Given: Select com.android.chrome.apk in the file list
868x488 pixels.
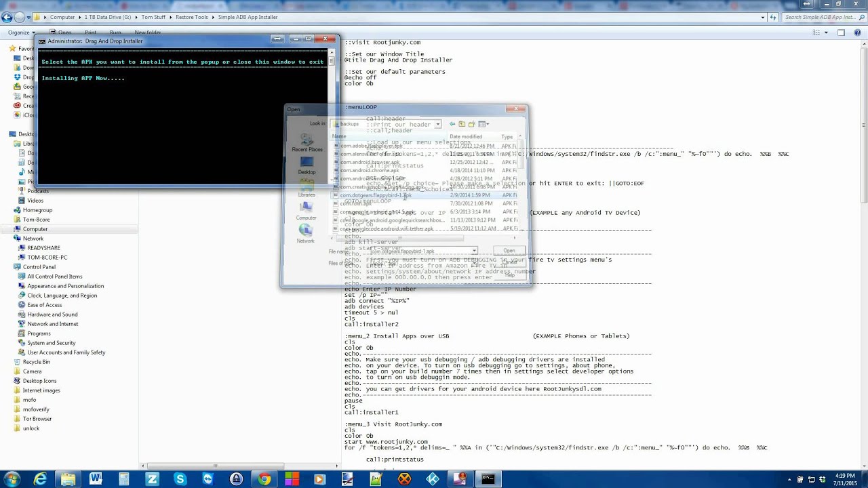Looking at the screenshot, I should 370,171.
